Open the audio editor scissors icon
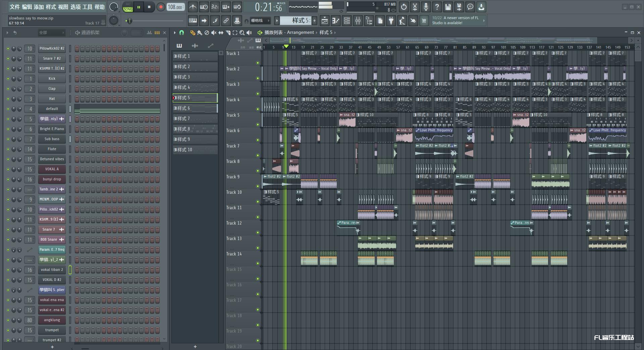 point(415,7)
